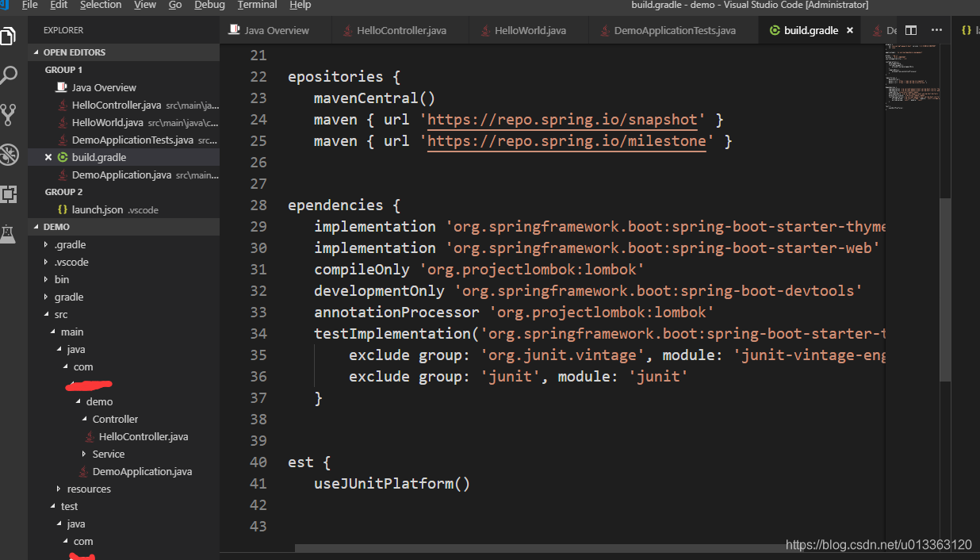Screen dimensions: 980x560
Task: Open the Edit menu
Action: pos(59,5)
